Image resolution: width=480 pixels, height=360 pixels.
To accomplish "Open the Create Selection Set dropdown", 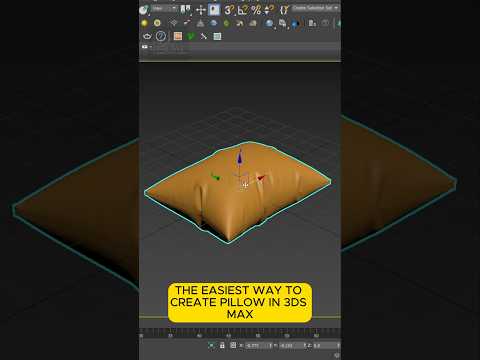I will 315,8.
